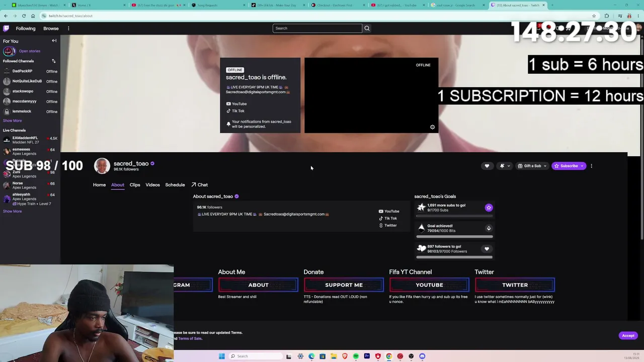Click the sacred_toao channel name
Image resolution: width=644 pixels, height=362 pixels.
coord(131,163)
